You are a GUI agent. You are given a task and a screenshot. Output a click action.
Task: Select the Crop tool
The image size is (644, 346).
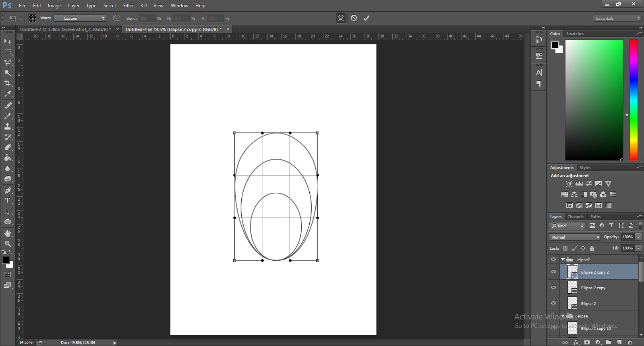point(8,83)
